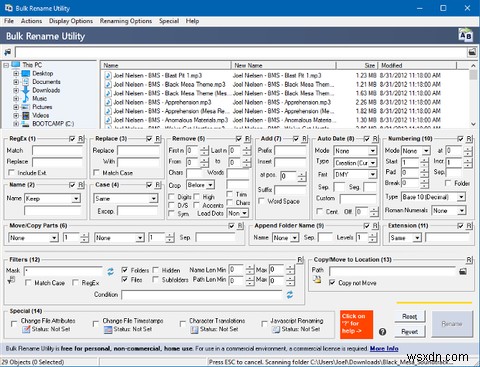The width and height of the screenshot is (480, 367).
Task: Open the File menu
Action: click(x=9, y=21)
